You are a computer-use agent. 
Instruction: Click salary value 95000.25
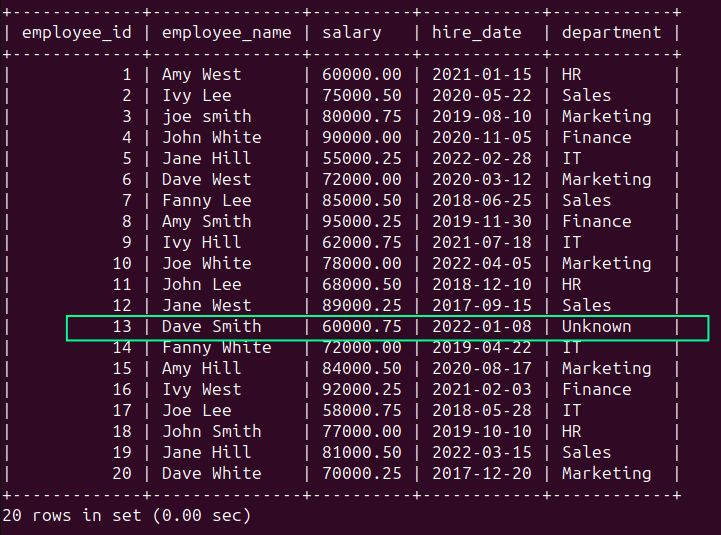(361, 221)
